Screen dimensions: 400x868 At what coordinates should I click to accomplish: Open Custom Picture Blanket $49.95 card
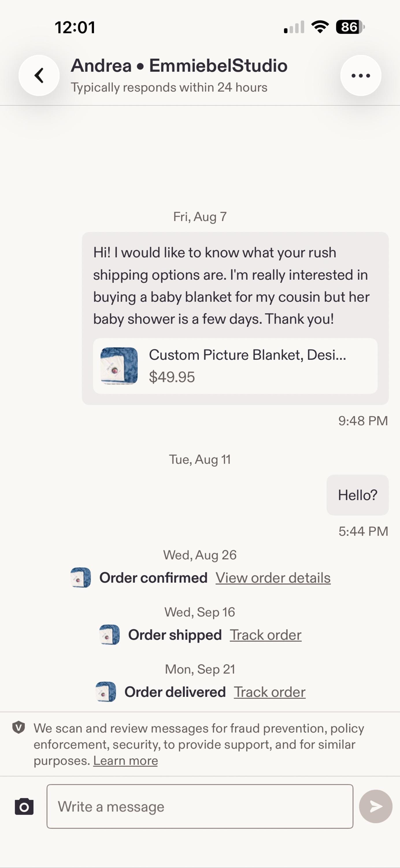235,366
